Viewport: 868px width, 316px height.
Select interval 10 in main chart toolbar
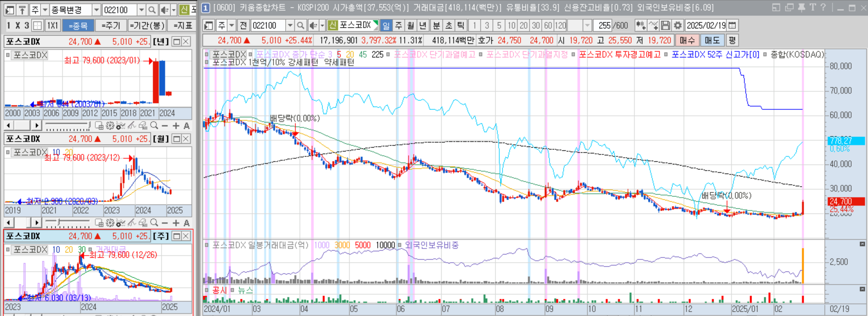(511, 25)
